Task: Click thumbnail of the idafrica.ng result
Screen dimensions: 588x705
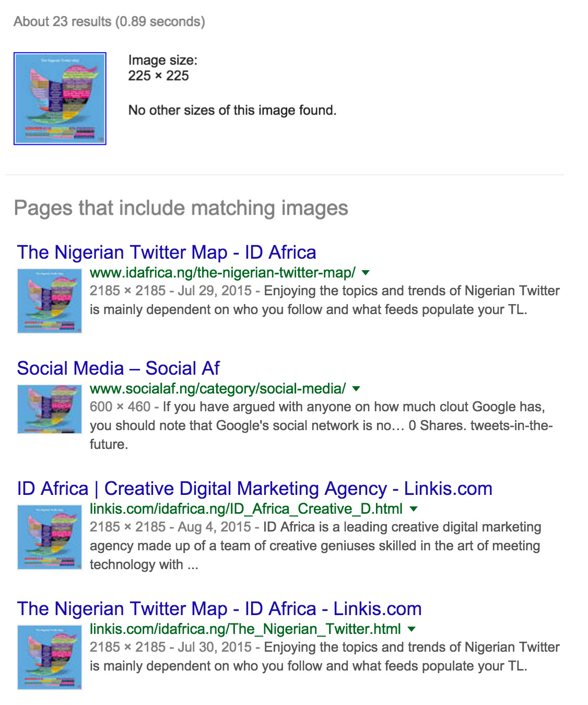Action: (50, 301)
